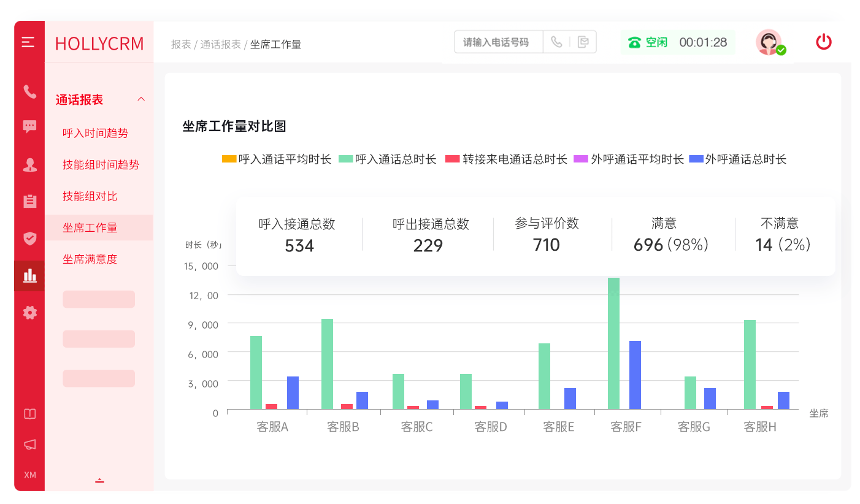The height and width of the screenshot is (504, 860).
Task: Click 通话报表 in the breadcrumb
Action: [x=220, y=45]
